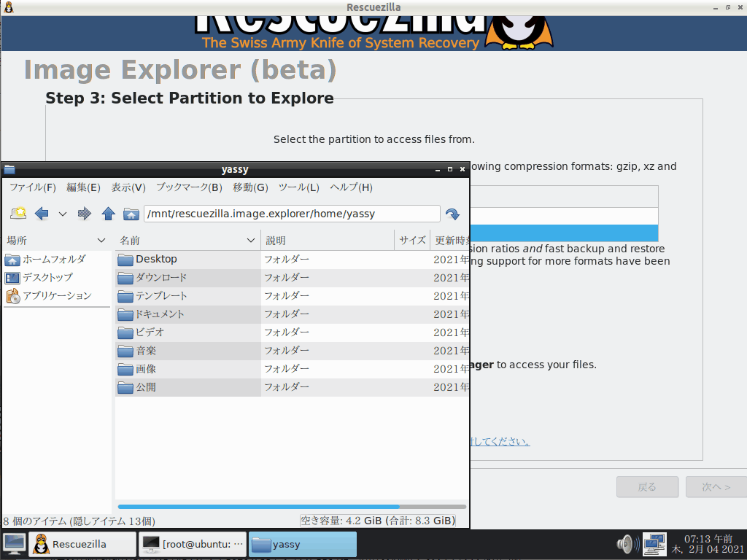
Task: Click the show desktop icon in the taskbar
Action: coord(15,544)
